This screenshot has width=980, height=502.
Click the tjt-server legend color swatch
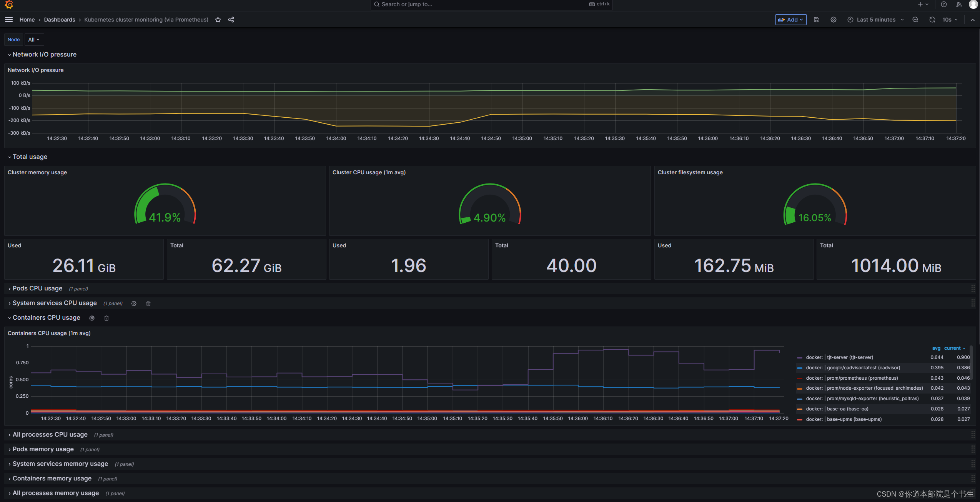800,358
